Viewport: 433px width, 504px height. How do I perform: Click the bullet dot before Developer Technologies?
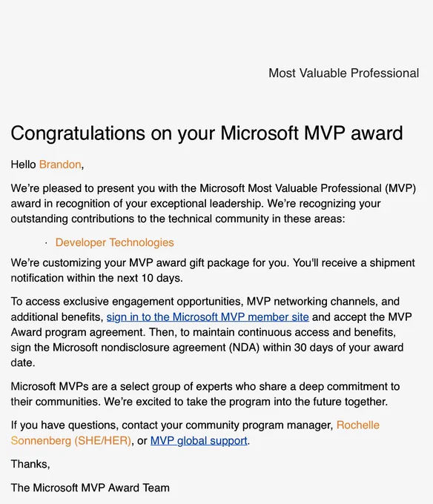pyautogui.click(x=46, y=243)
